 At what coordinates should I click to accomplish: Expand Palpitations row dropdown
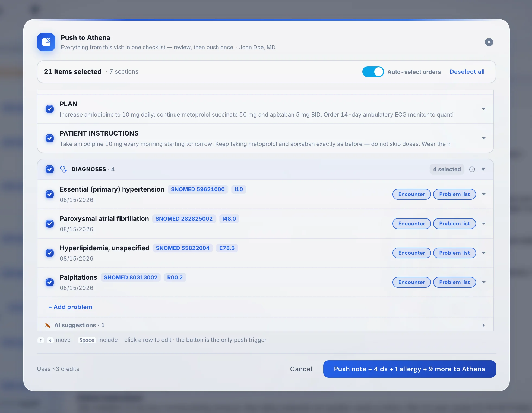[x=483, y=282]
